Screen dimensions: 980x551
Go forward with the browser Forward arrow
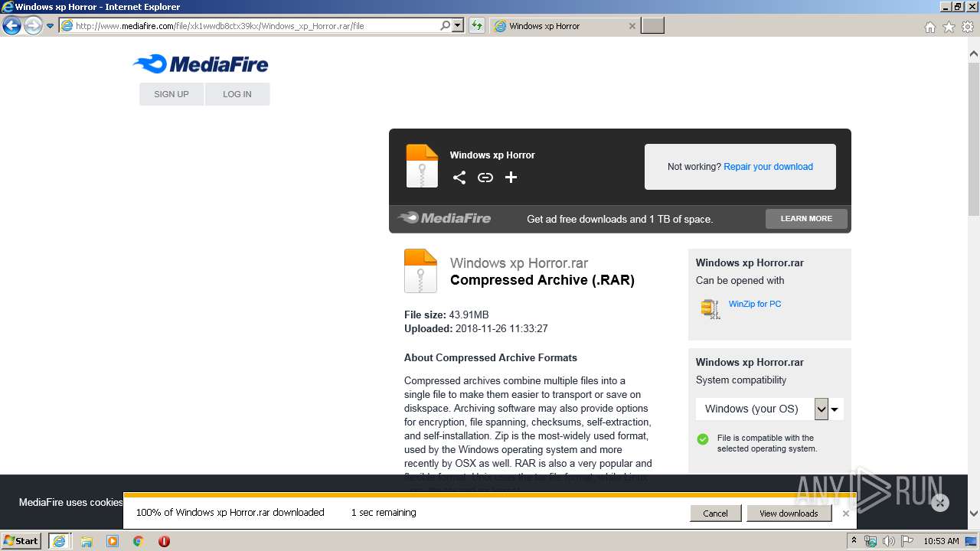[33, 26]
